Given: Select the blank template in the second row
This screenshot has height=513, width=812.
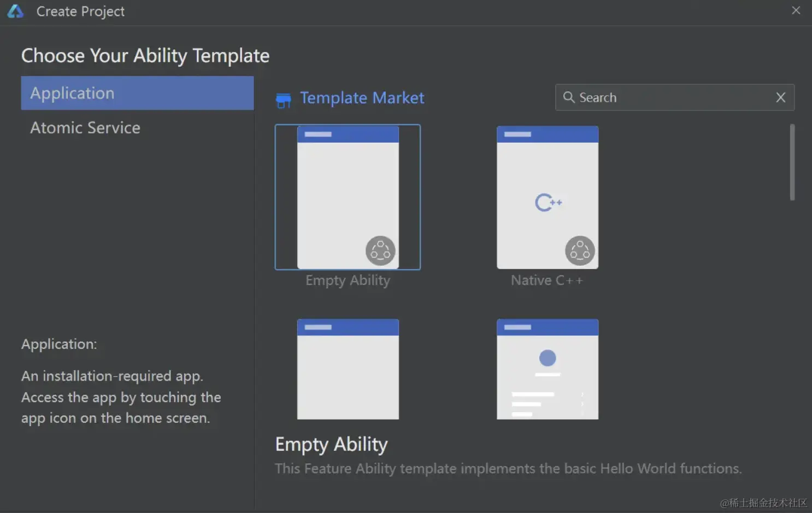Looking at the screenshot, I should coord(348,369).
